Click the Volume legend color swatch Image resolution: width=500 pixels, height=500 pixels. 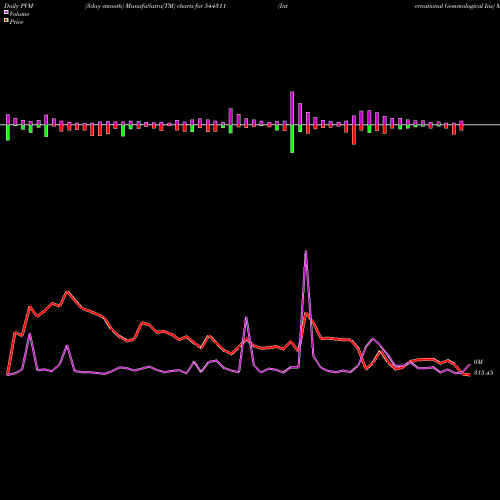(6, 12)
